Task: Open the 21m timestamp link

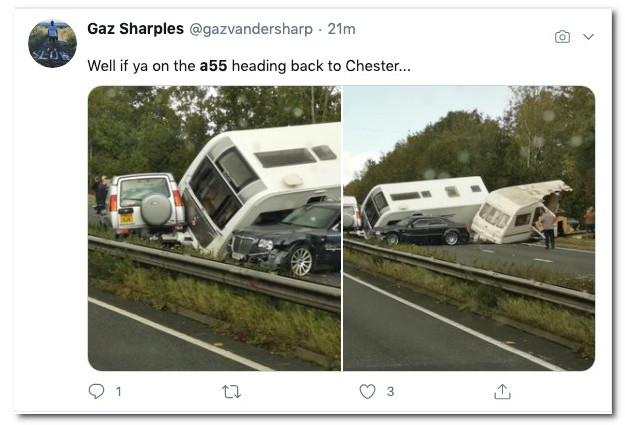Action: pos(341,29)
